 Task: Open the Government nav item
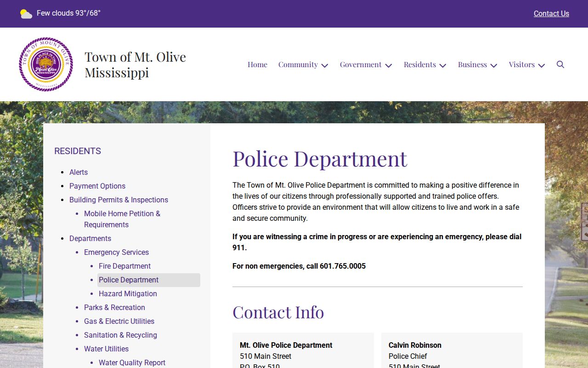click(x=361, y=64)
